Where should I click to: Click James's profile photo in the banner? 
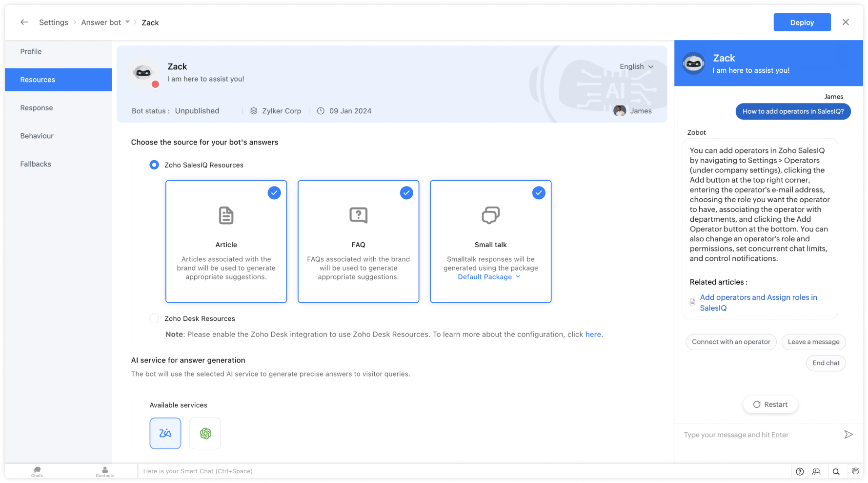click(620, 111)
